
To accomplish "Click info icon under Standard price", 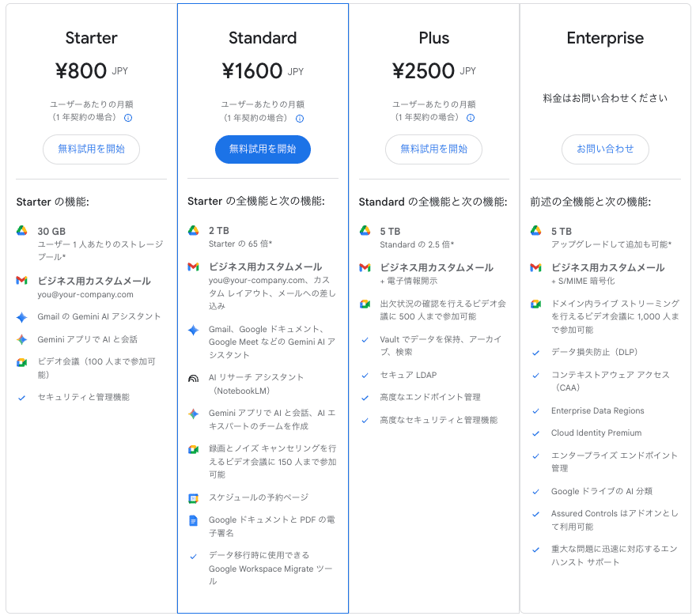I will coord(300,118).
